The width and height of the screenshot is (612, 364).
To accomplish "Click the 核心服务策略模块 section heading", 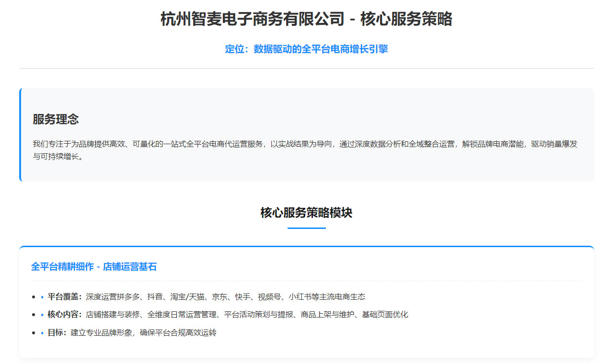I will 306,213.
